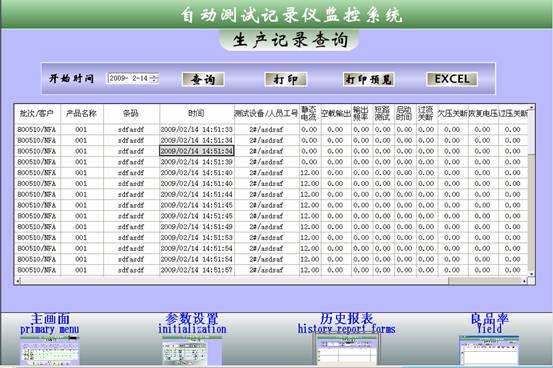Screen dimensions: 553x368
Task: Click the primary menu link text
Action: click(x=49, y=330)
